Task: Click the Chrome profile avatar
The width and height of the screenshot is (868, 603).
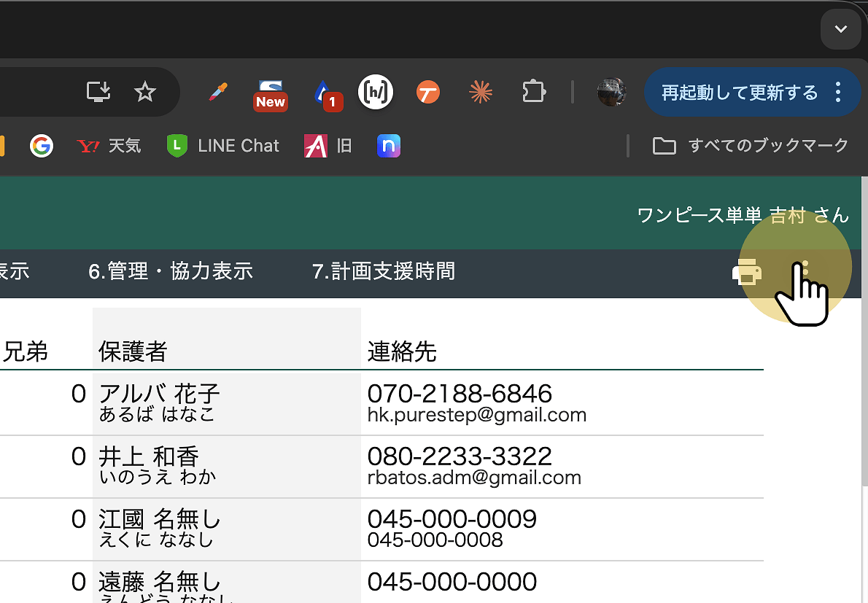Action: click(611, 93)
